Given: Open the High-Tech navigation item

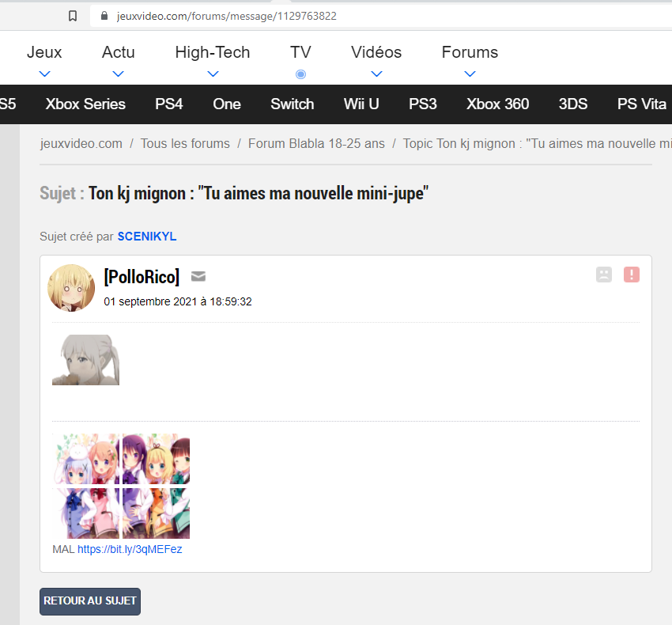Looking at the screenshot, I should click(x=213, y=52).
